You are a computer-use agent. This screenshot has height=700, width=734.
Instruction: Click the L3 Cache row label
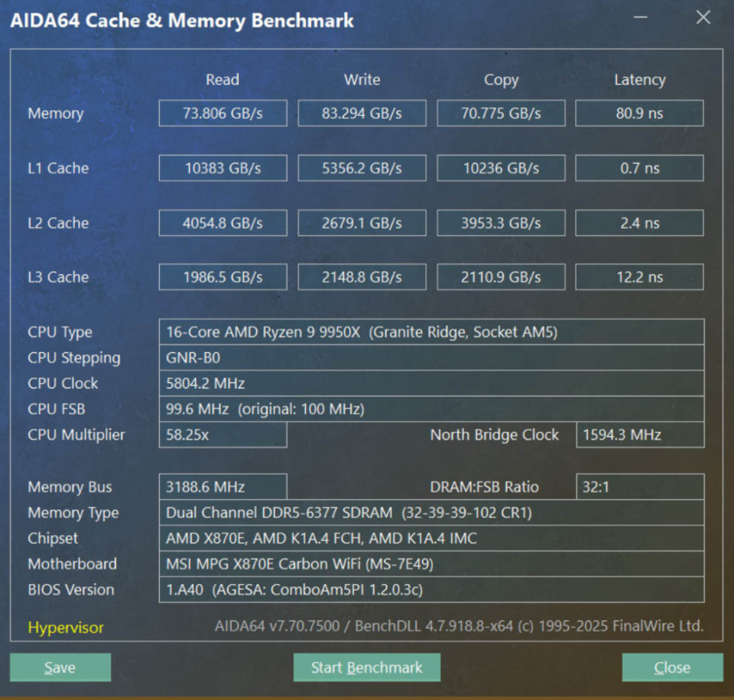[x=58, y=277]
